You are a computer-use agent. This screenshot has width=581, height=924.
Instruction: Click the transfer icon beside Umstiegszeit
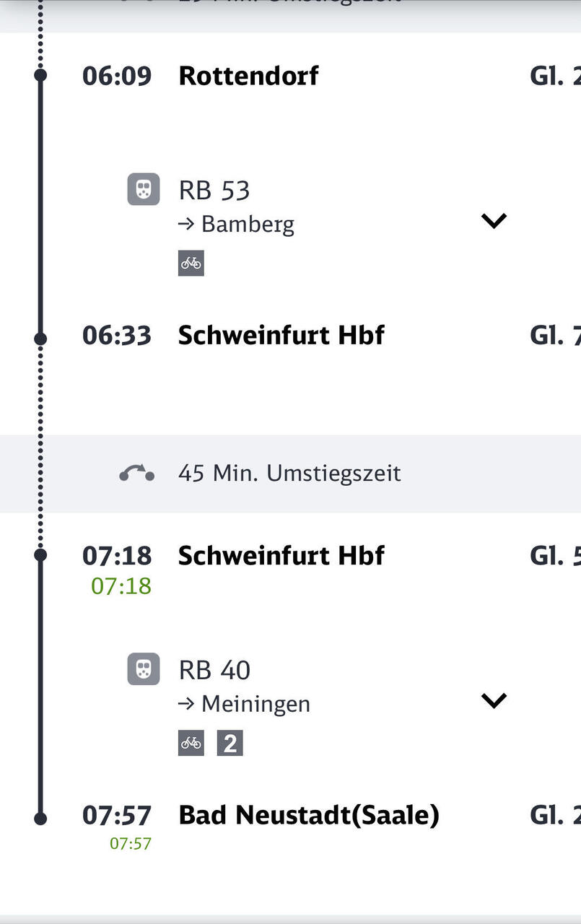tap(136, 474)
